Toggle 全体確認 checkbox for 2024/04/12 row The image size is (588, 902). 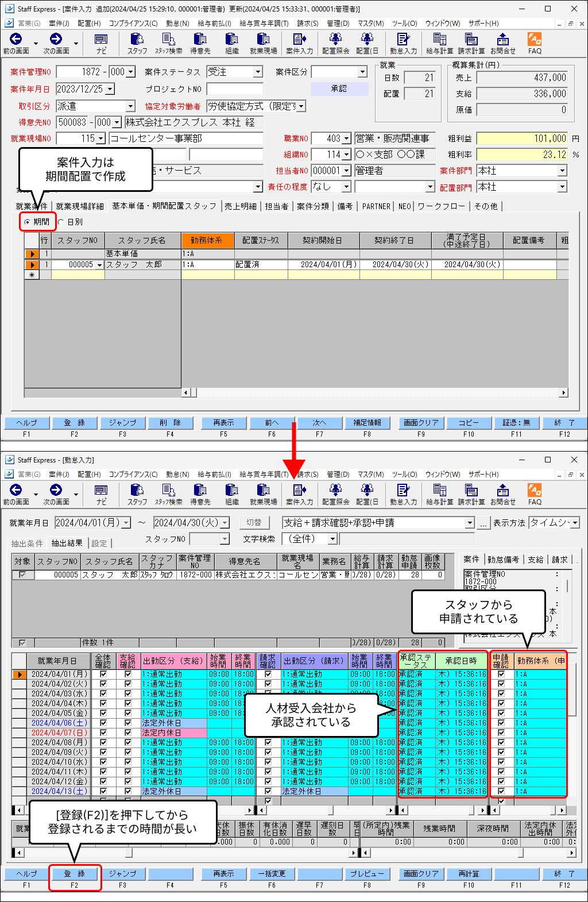(103, 782)
